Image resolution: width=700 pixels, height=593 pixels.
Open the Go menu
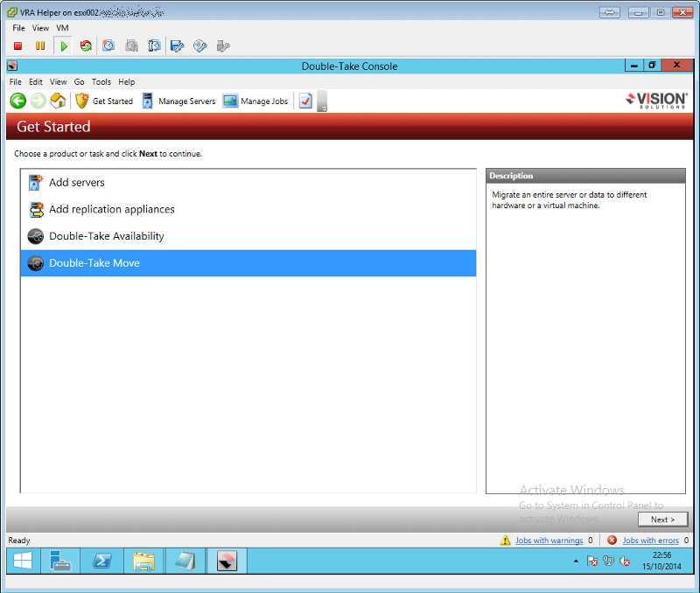pyautogui.click(x=79, y=82)
